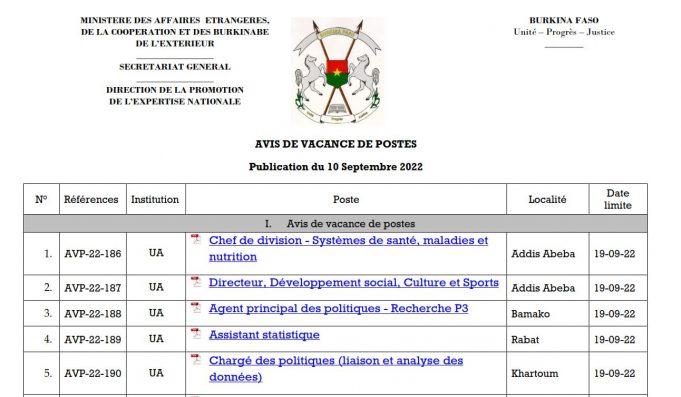Image resolution: width=681 pixels, height=397 pixels.
Task: Open the Assistant statistique link
Action: point(264,335)
